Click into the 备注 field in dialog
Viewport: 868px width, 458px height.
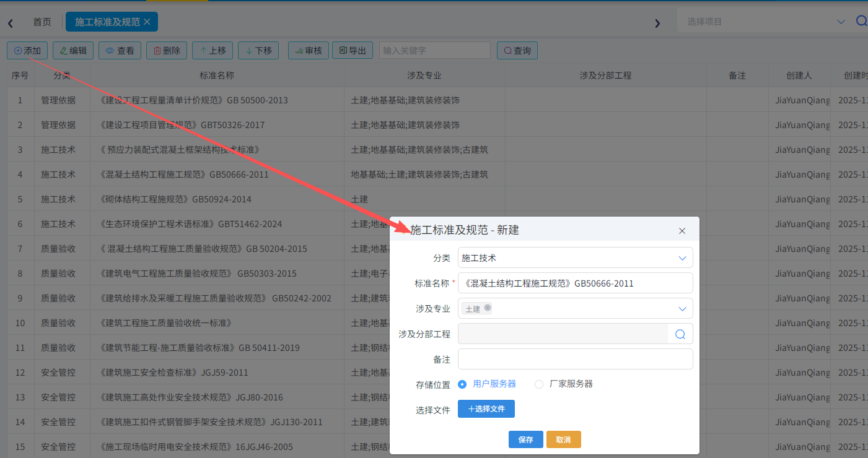click(x=575, y=359)
